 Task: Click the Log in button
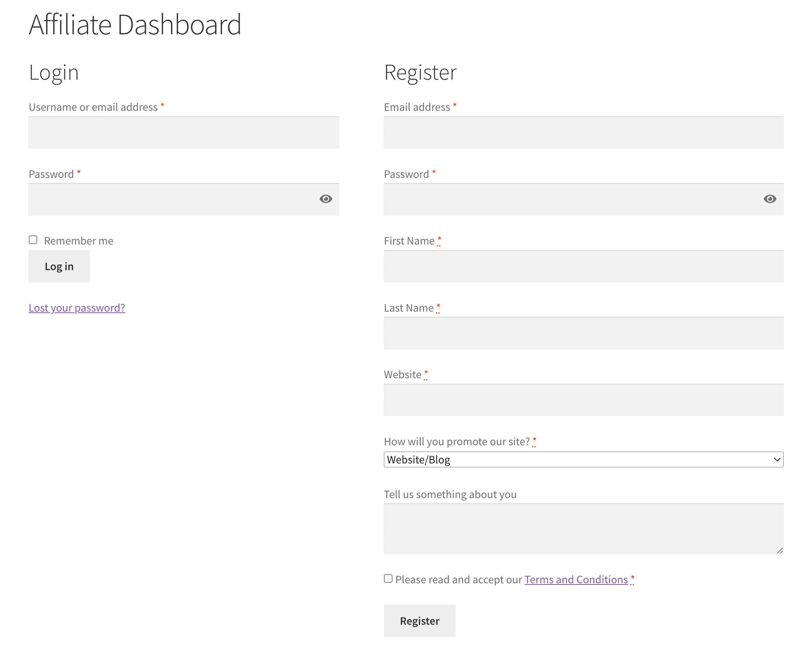click(x=59, y=266)
